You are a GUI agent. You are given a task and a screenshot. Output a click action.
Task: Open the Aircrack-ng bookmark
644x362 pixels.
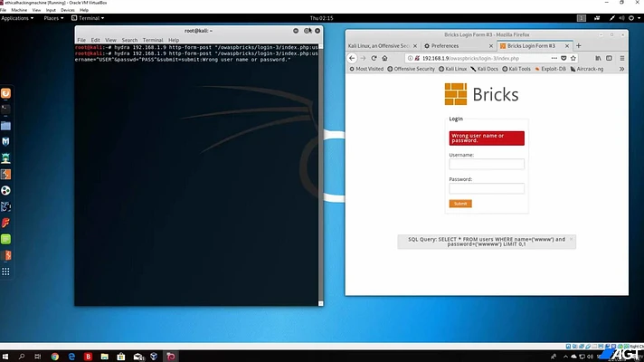coord(587,69)
